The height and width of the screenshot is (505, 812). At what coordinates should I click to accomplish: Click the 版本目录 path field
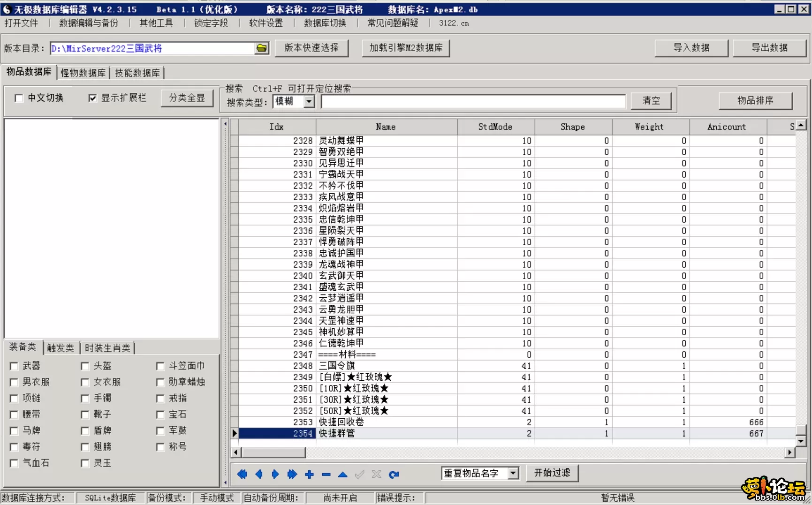[x=152, y=48]
